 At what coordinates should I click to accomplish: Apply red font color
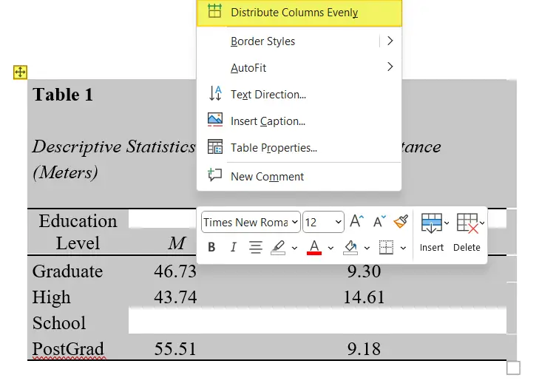click(x=314, y=247)
